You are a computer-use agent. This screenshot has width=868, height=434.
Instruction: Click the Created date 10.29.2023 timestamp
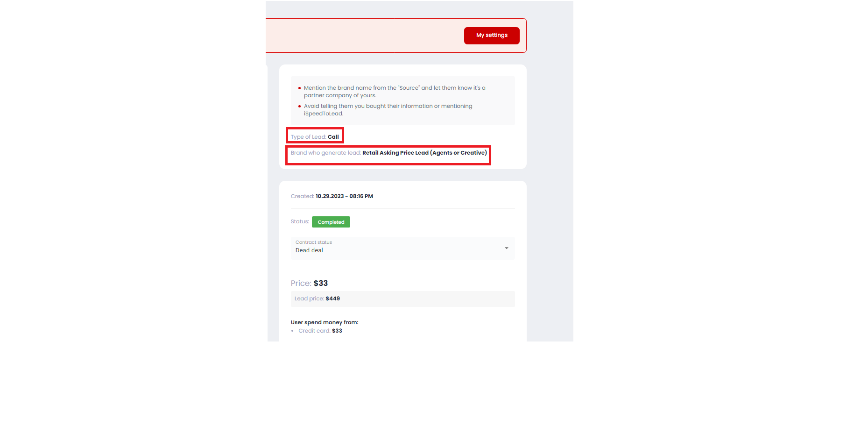click(x=344, y=196)
